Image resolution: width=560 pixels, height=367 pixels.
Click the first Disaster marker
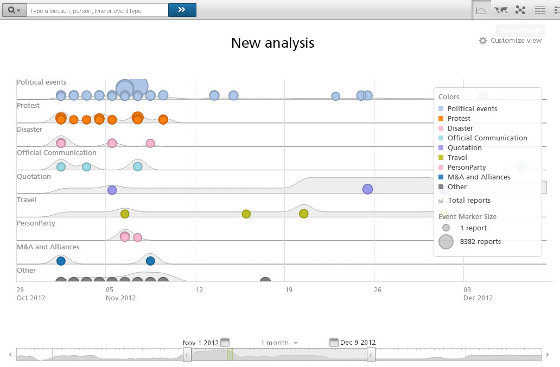pyautogui.click(x=61, y=143)
